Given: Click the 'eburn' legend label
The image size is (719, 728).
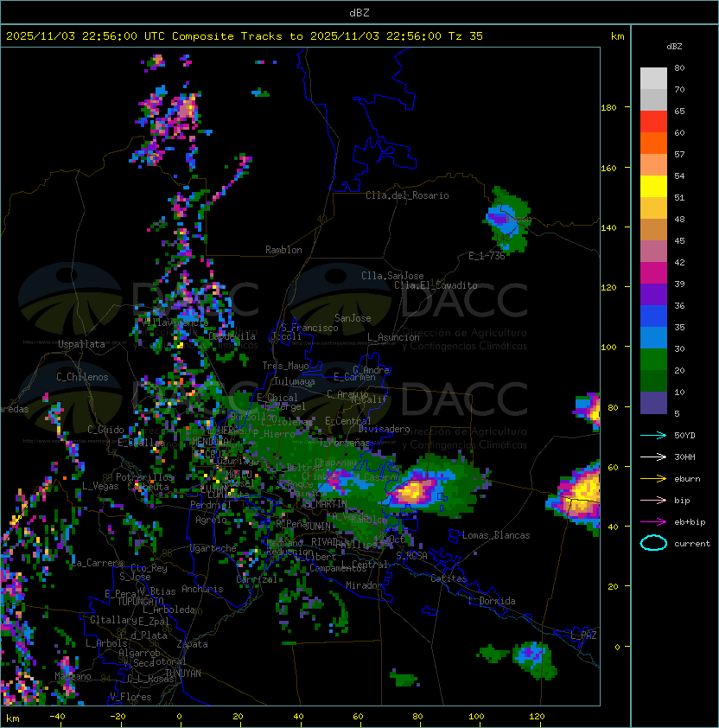Looking at the screenshot, I should (x=687, y=479).
